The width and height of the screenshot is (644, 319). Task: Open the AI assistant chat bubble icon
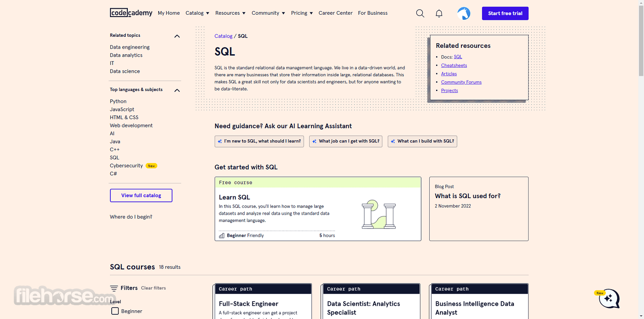[x=609, y=299]
